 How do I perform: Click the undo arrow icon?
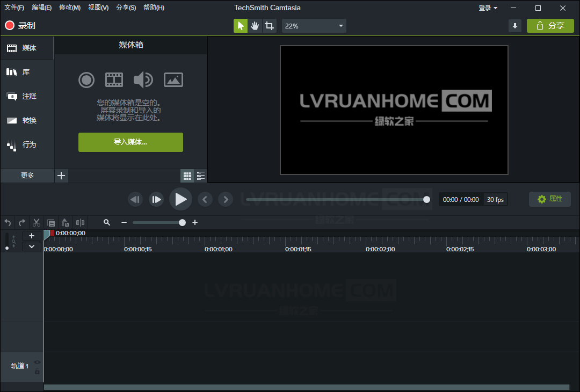(x=8, y=222)
